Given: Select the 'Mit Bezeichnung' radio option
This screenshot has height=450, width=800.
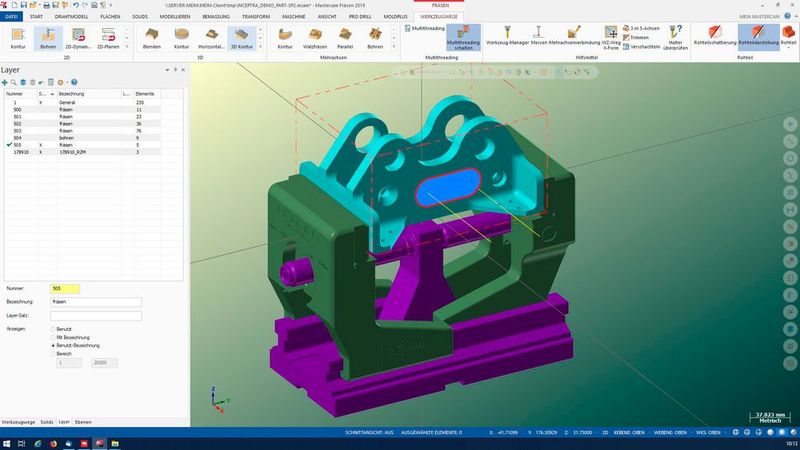Looking at the screenshot, I should click(53, 337).
